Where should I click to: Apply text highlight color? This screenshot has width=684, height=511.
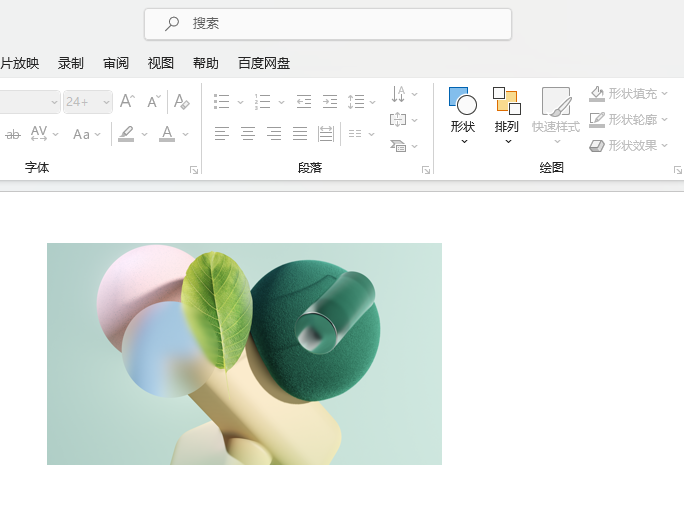point(126,134)
